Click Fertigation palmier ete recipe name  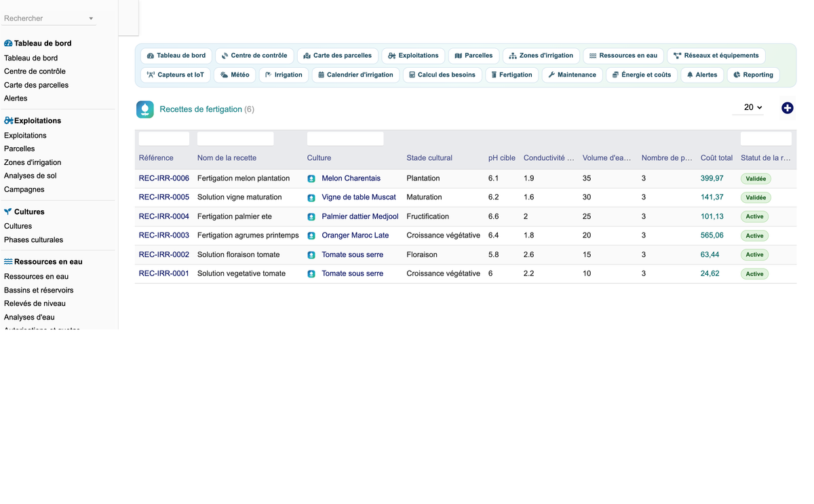(x=235, y=216)
